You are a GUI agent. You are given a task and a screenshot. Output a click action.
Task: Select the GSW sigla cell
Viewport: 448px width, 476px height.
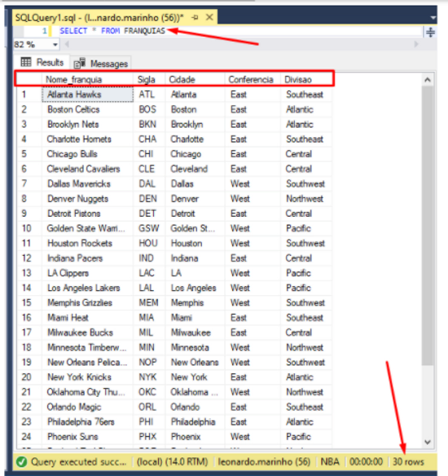(149, 228)
